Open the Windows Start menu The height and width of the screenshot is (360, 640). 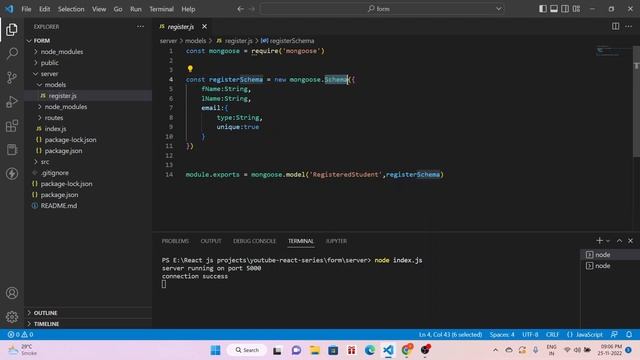click(x=216, y=350)
